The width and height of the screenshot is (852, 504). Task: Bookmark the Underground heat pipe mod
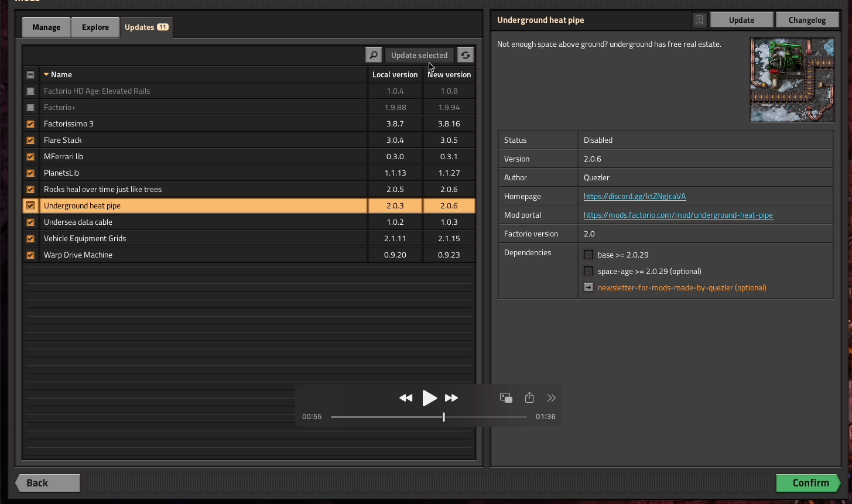click(699, 20)
